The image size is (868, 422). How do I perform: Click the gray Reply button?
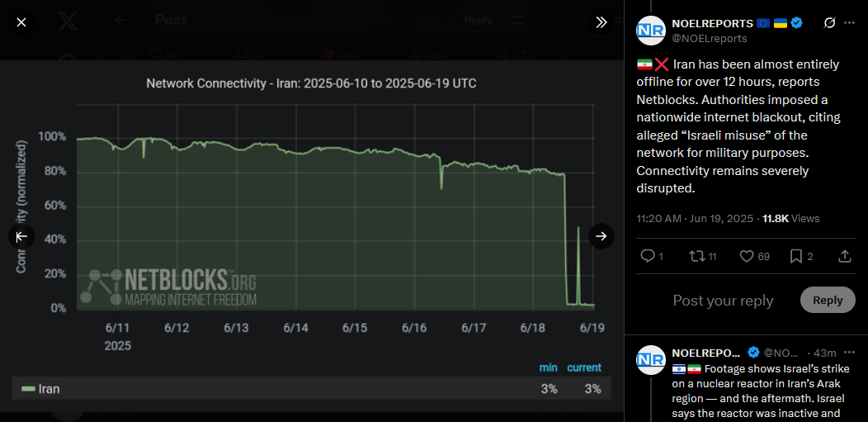pyautogui.click(x=828, y=300)
